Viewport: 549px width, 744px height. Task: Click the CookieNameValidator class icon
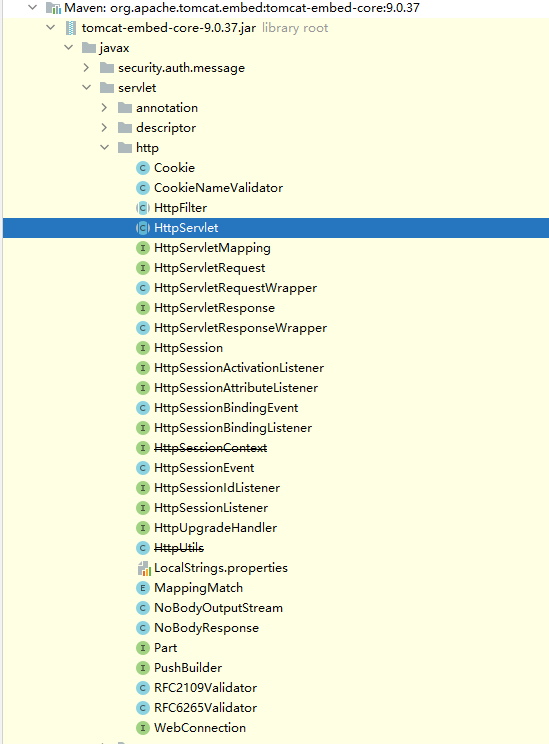coord(143,188)
